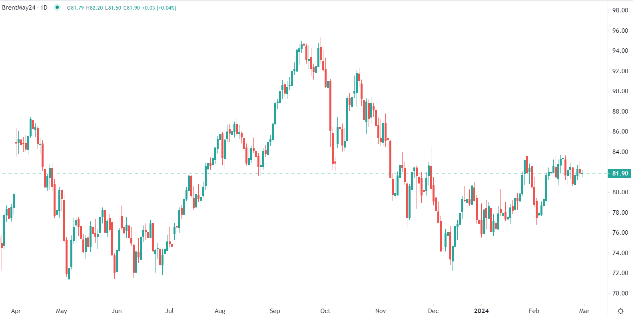Click the Feb label on time axis
Viewport: 644px width, 325px height.
[534, 311]
